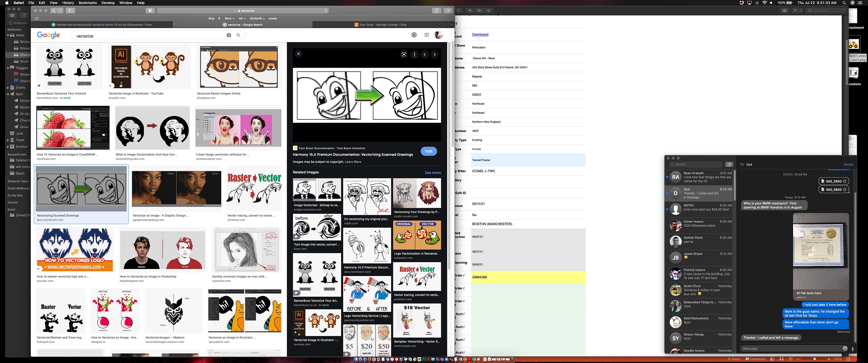Click dictation microphone in Messages
The height and width of the screenshot is (363, 868).
(852, 349)
